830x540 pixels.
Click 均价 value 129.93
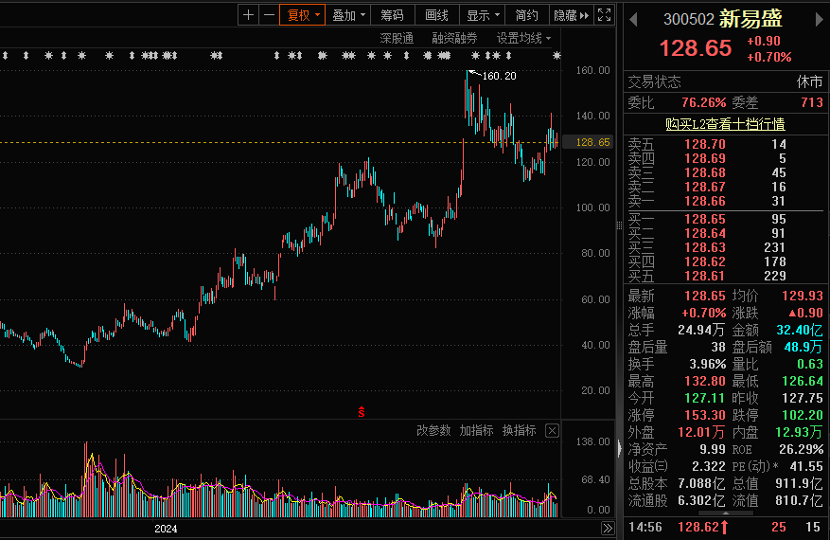click(802, 296)
